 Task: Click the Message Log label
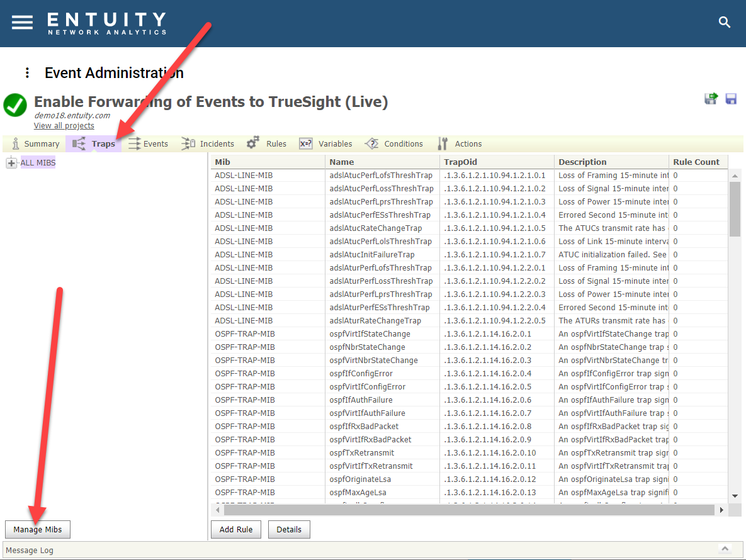(x=30, y=551)
